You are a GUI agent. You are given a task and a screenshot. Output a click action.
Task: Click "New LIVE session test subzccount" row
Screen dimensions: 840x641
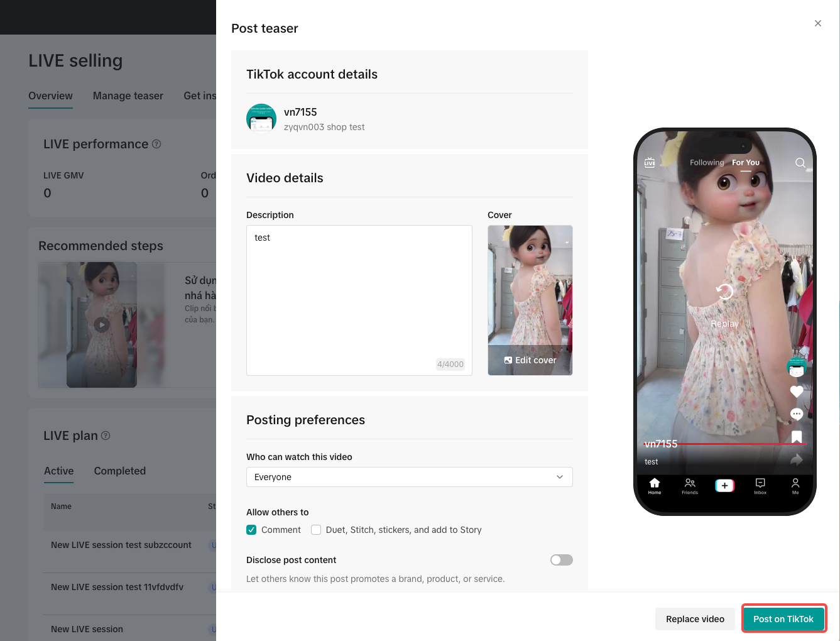[121, 545]
